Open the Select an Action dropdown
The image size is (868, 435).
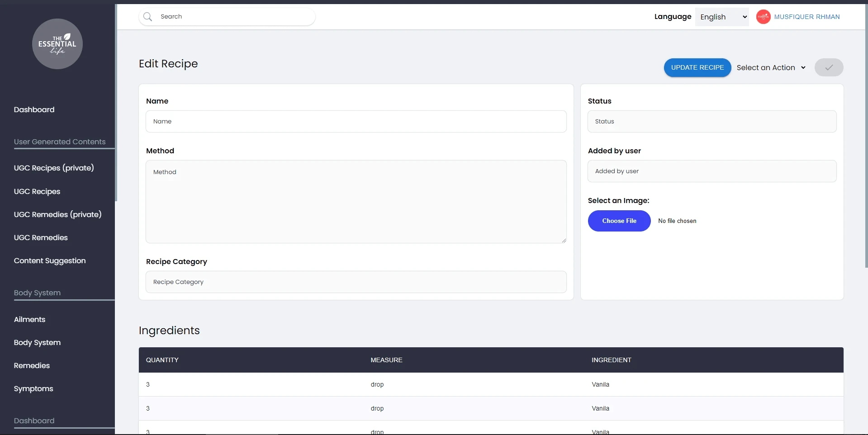[x=771, y=67]
